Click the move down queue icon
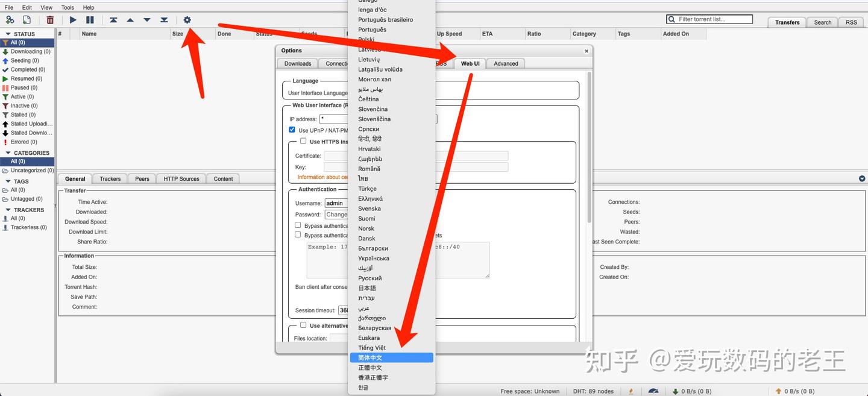Image resolution: width=868 pixels, height=396 pixels. (x=147, y=20)
